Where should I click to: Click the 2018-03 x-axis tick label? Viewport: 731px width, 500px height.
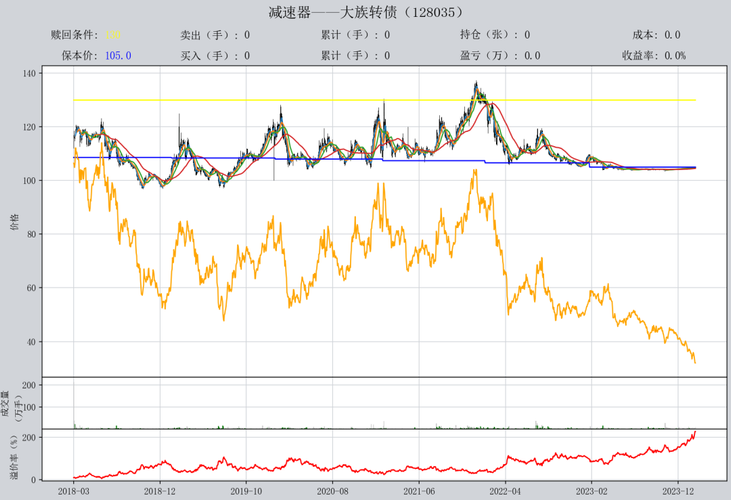[73, 491]
